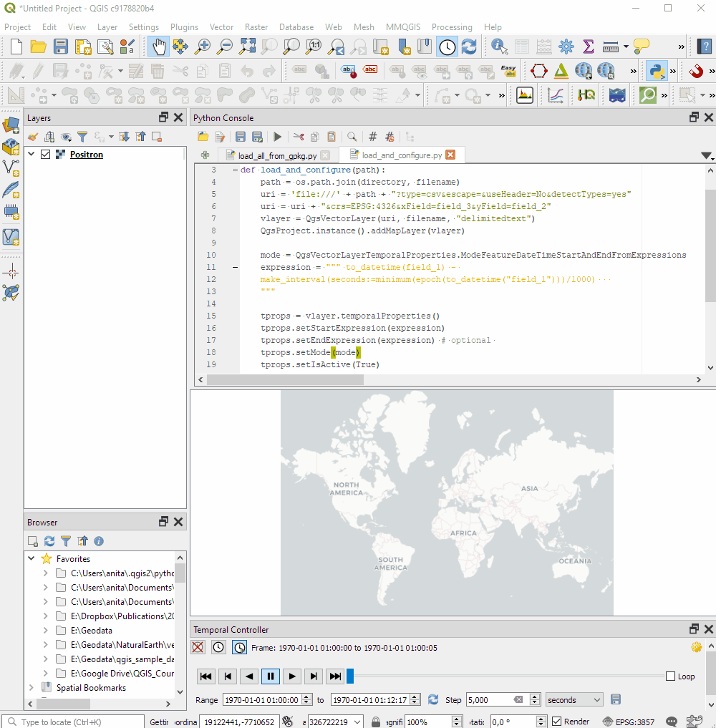Screen dimensions: 716x728
Task: Switch to load_all_from_gpkg.py editor tab
Action: tap(278, 155)
